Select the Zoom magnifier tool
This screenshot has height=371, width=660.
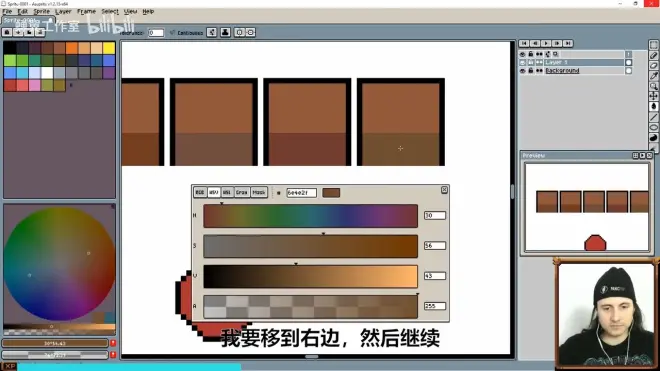pyautogui.click(x=653, y=86)
